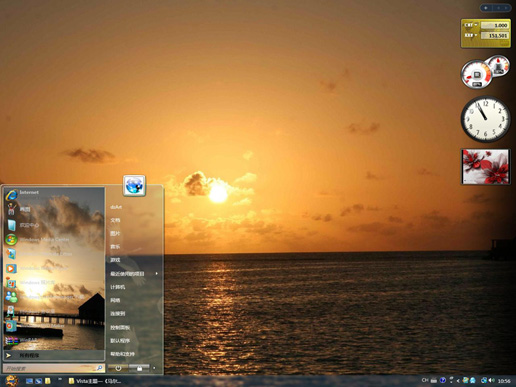The height and width of the screenshot is (387, 516).
Task: Open the two-people Windows app entry
Action: (53, 297)
